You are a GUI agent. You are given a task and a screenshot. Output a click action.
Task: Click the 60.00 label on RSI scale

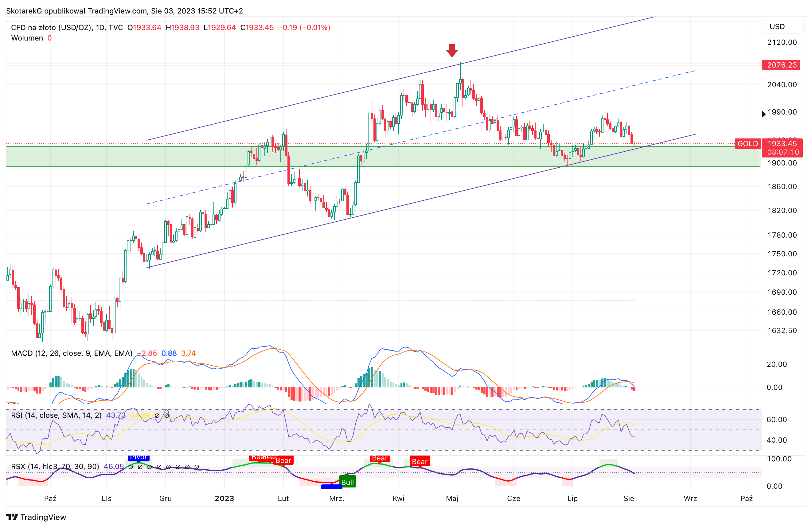tap(776, 420)
